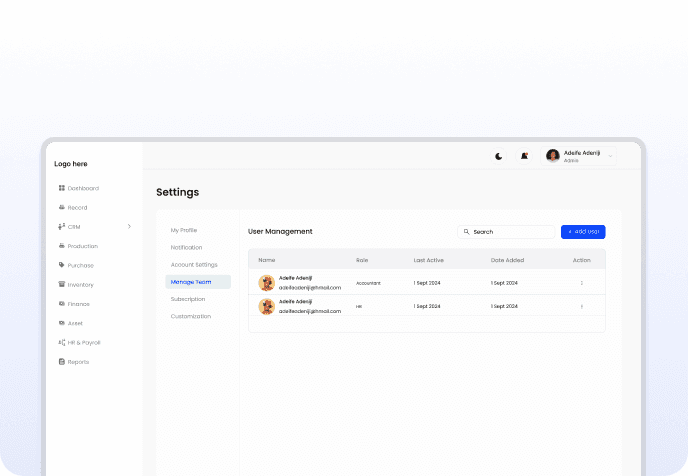Open Customization settings tab

[191, 316]
